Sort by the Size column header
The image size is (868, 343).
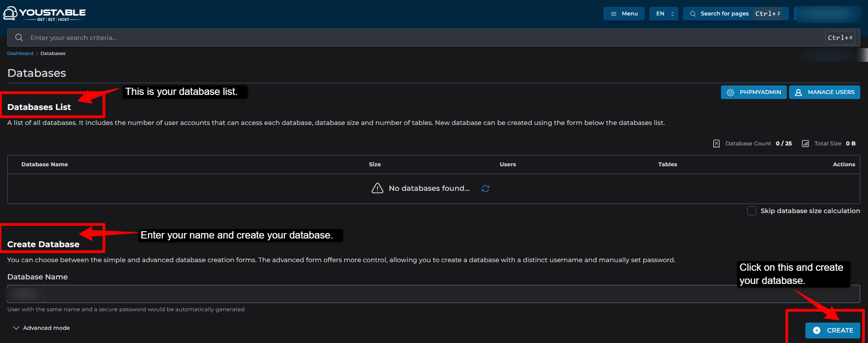[x=375, y=164]
